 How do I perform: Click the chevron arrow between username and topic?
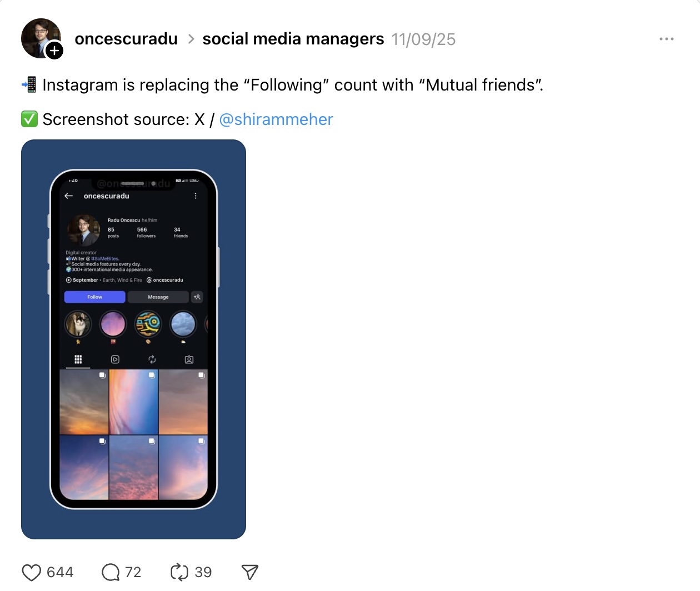[191, 39]
